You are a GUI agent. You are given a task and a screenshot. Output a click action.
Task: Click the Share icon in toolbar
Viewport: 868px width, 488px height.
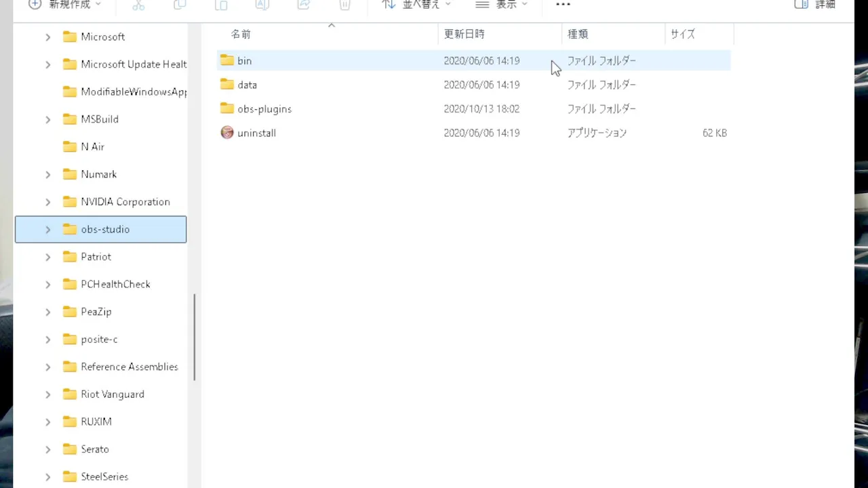[x=304, y=4]
